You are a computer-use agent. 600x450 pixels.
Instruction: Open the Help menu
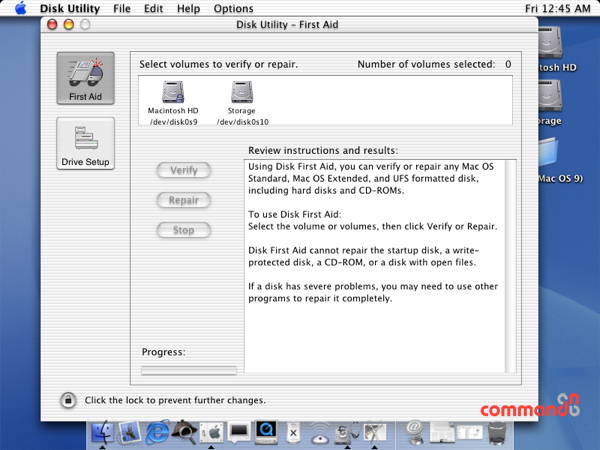188,8
